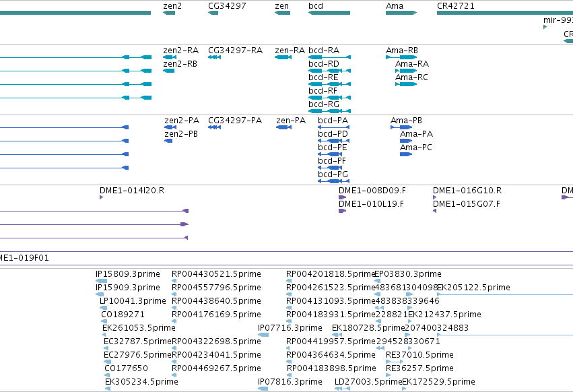The image size is (573, 392).
Task: Click the teal bcd gene arrow glyph
Action: click(x=329, y=13)
